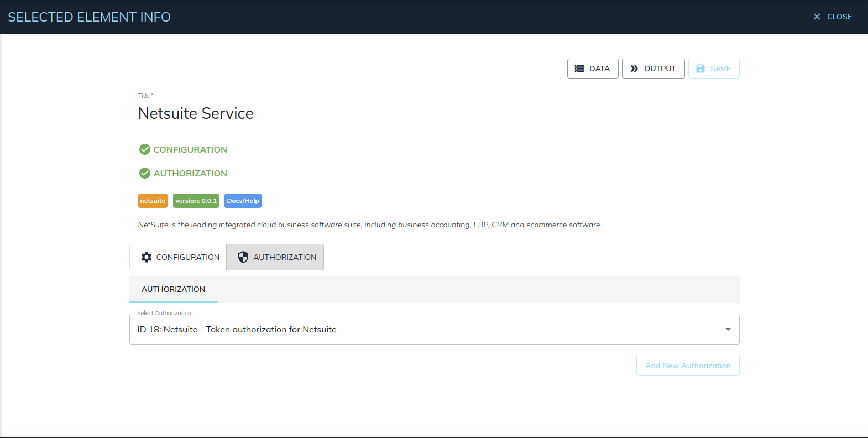The height and width of the screenshot is (438, 868).
Task: Click the version: 0.0.1 badge
Action: (196, 201)
